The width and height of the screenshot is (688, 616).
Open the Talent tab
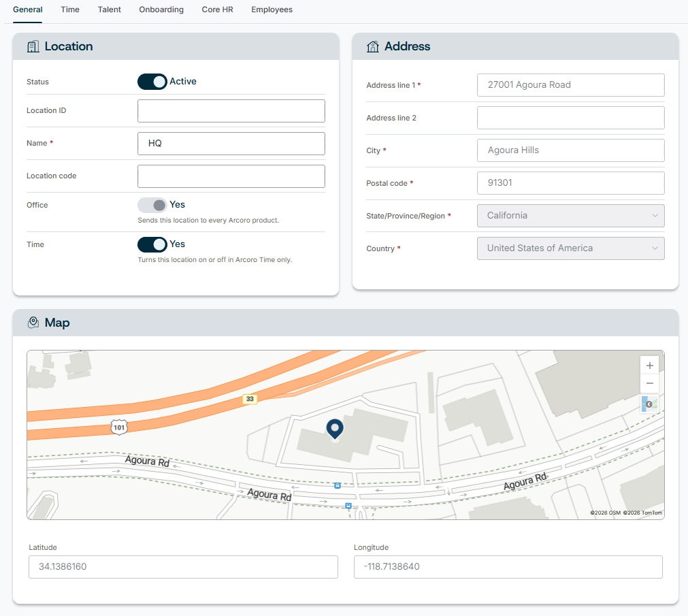(110, 10)
